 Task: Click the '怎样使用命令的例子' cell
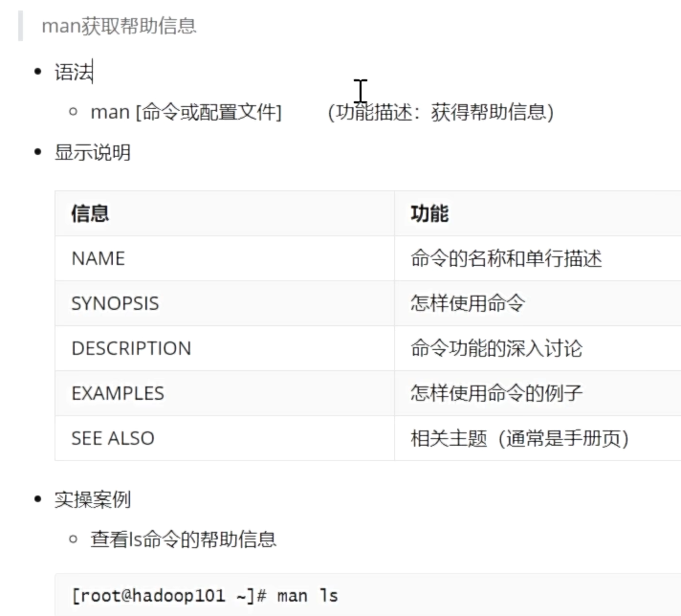click(x=538, y=393)
